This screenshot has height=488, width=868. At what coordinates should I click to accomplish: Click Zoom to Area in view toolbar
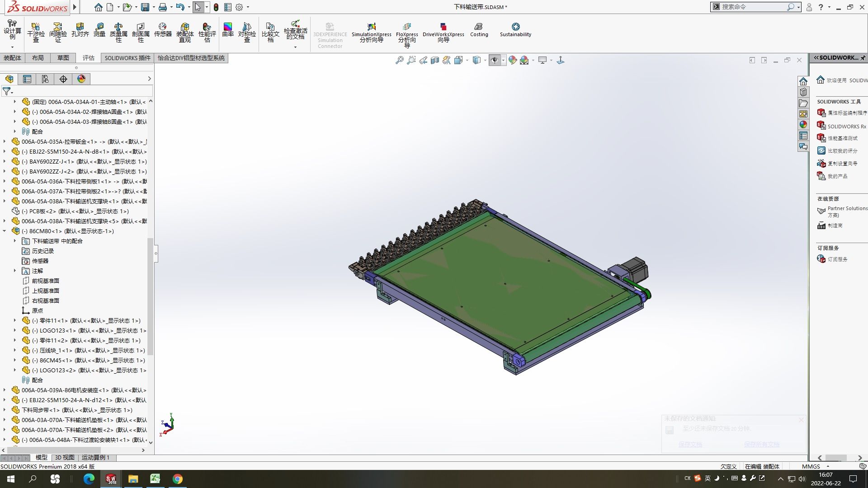[x=411, y=60]
